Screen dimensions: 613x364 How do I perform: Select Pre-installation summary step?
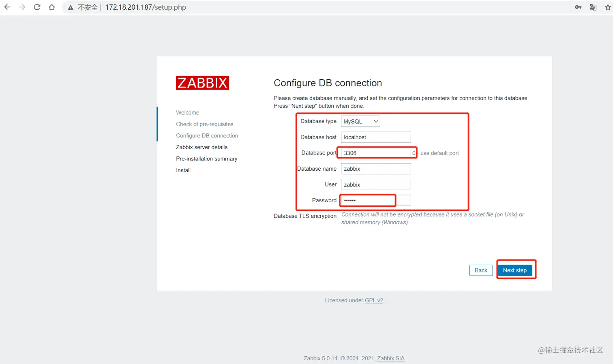(207, 159)
